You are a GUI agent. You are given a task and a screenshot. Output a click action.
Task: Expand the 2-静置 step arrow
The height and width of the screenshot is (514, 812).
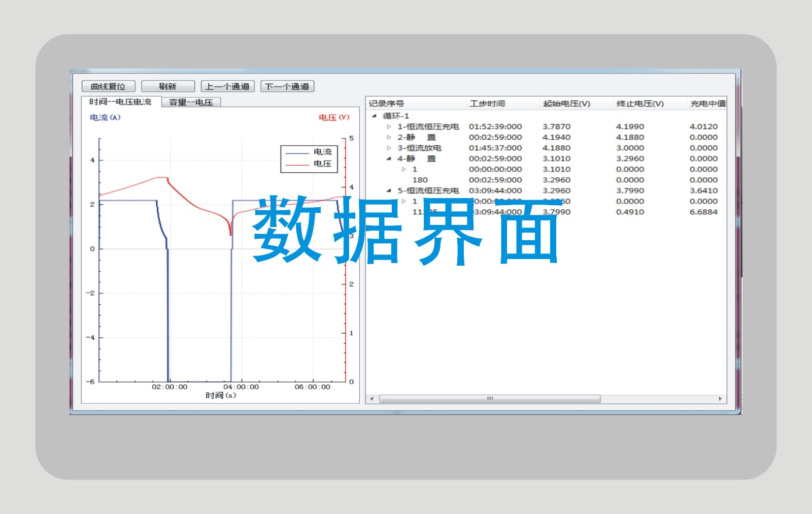click(x=389, y=137)
